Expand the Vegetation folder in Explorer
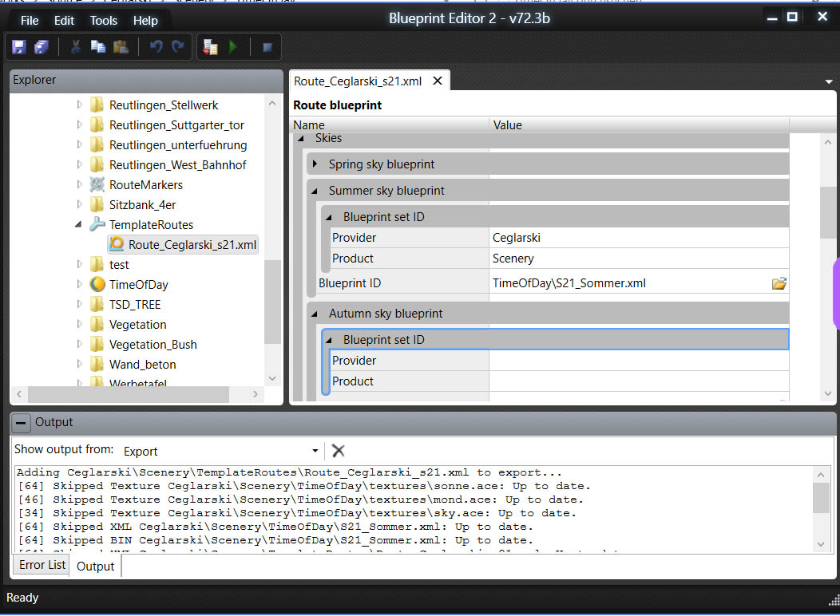The height and width of the screenshot is (616, 840). click(79, 325)
